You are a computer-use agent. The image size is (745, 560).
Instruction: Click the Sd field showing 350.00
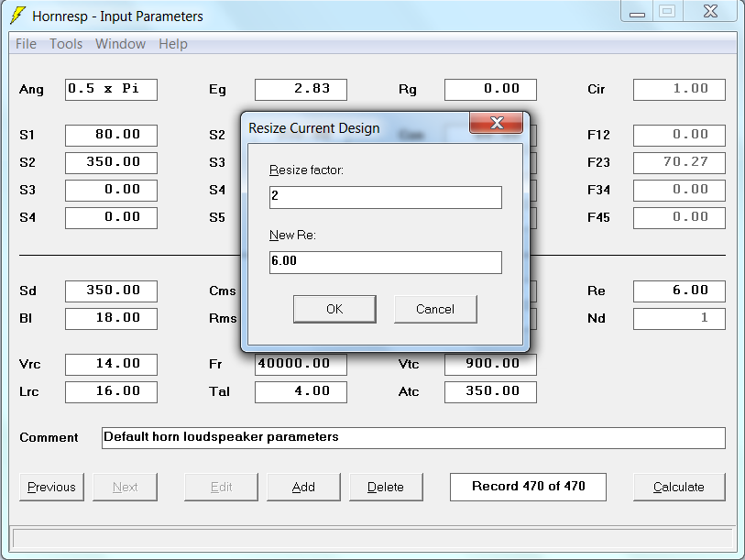[111, 291]
